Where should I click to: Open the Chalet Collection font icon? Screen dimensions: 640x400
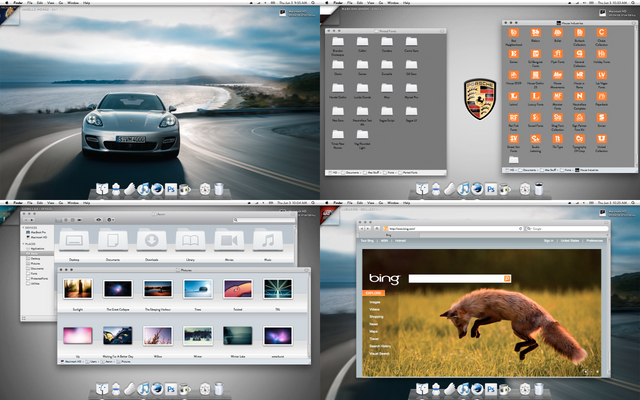(601, 33)
